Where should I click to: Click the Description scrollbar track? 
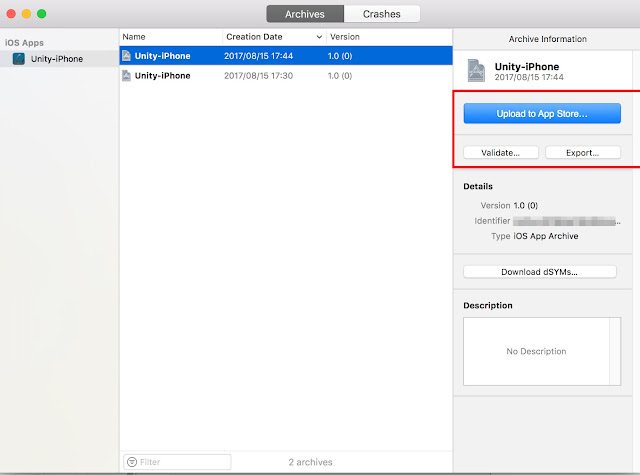[615, 351]
